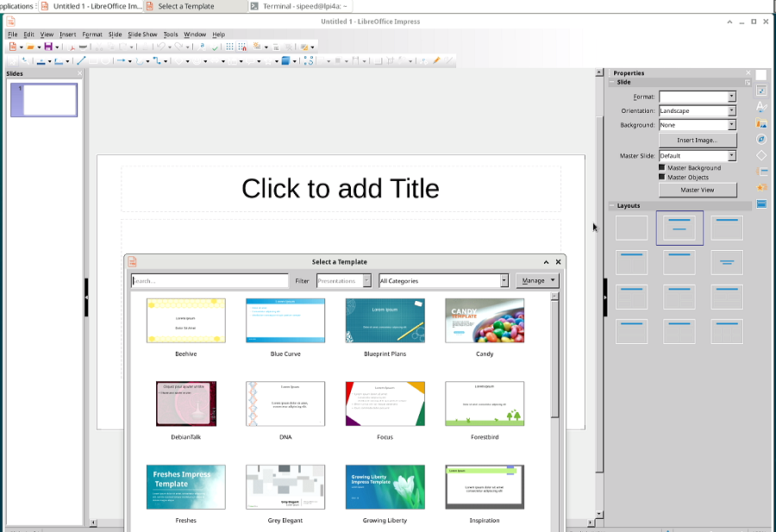This screenshot has width=776, height=532.
Task: Open the Styles sidebar deck
Action: (x=761, y=106)
